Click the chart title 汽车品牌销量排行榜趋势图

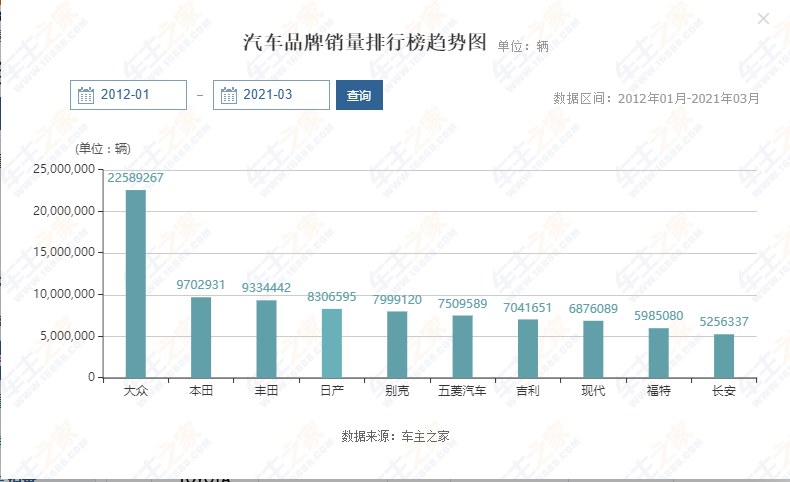(x=365, y=42)
